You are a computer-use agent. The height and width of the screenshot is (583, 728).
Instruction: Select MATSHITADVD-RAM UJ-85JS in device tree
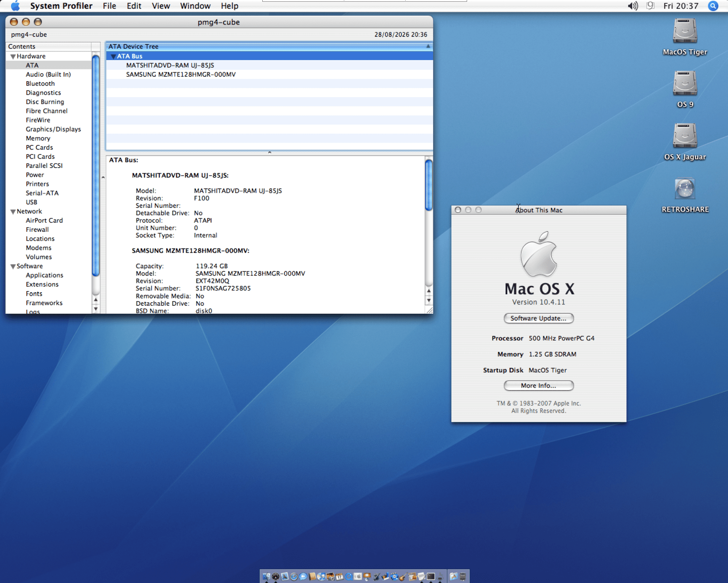coord(170,65)
